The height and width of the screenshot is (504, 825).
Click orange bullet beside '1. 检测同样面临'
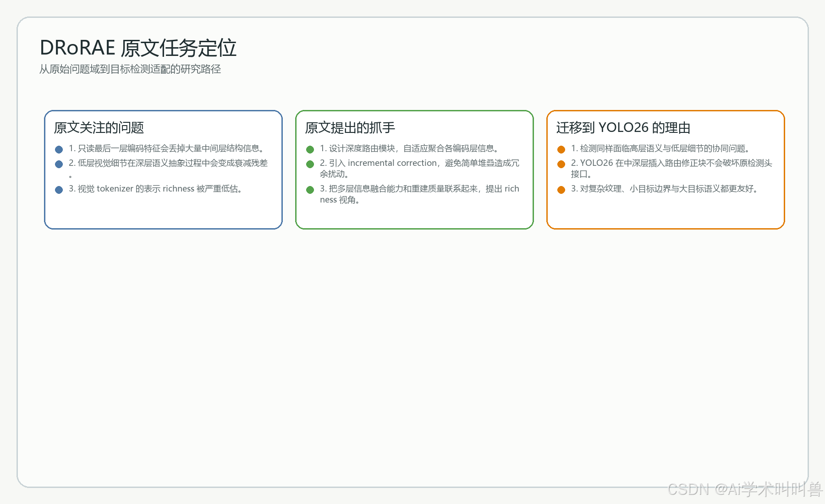tap(561, 149)
